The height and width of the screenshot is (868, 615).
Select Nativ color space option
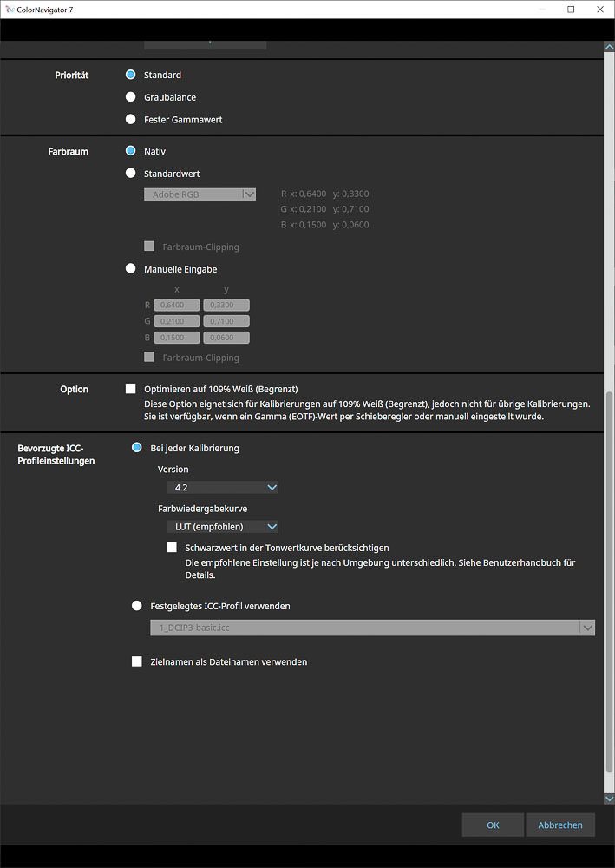click(131, 151)
